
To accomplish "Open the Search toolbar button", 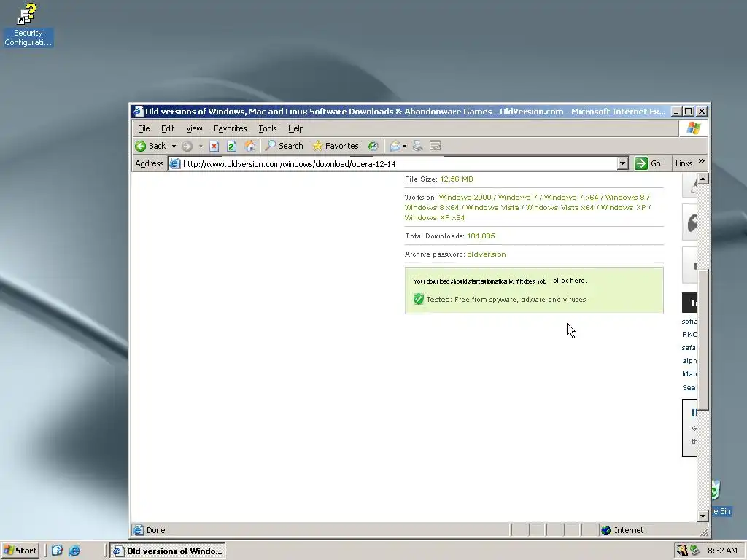I will 285,146.
